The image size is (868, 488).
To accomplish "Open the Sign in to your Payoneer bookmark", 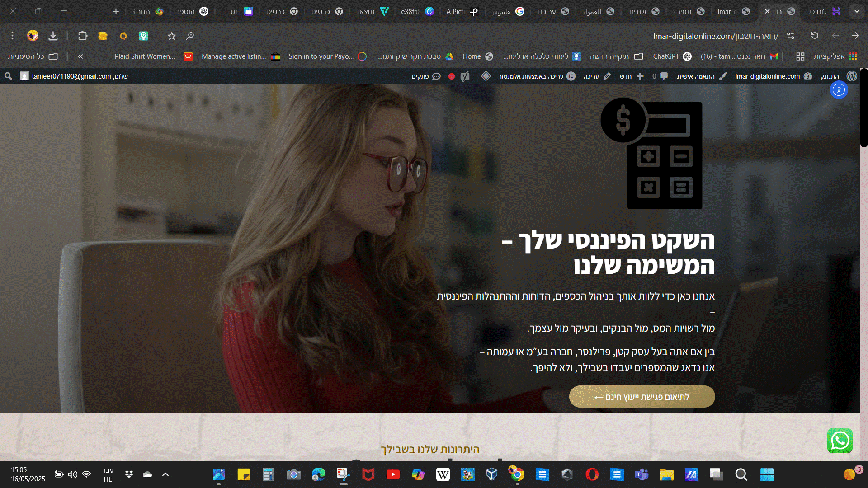I will (327, 56).
